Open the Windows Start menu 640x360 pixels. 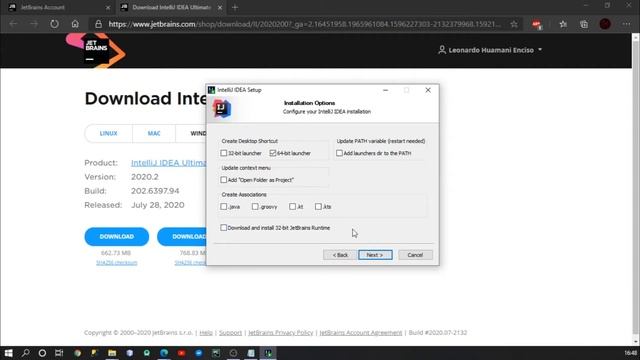coord(8,353)
